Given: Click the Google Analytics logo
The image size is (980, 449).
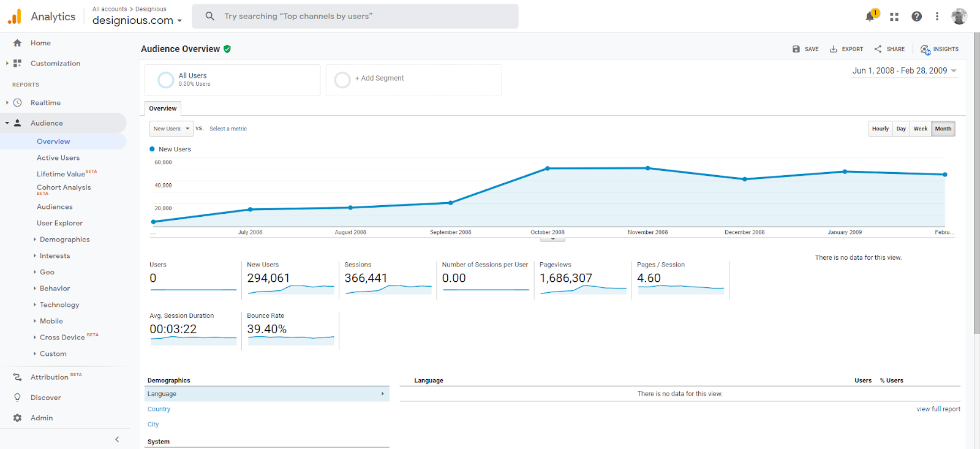Looking at the screenshot, I should pos(15,17).
